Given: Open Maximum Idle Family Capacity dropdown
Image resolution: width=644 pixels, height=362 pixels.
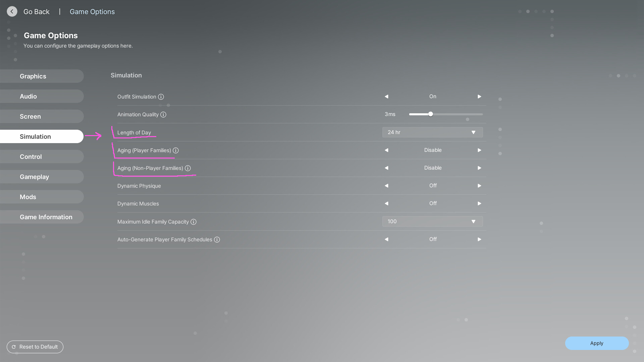Looking at the screenshot, I should click(x=432, y=222).
